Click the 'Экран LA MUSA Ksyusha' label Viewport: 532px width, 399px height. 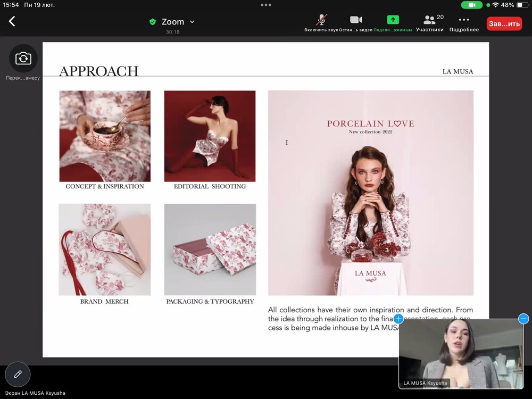pos(35,393)
